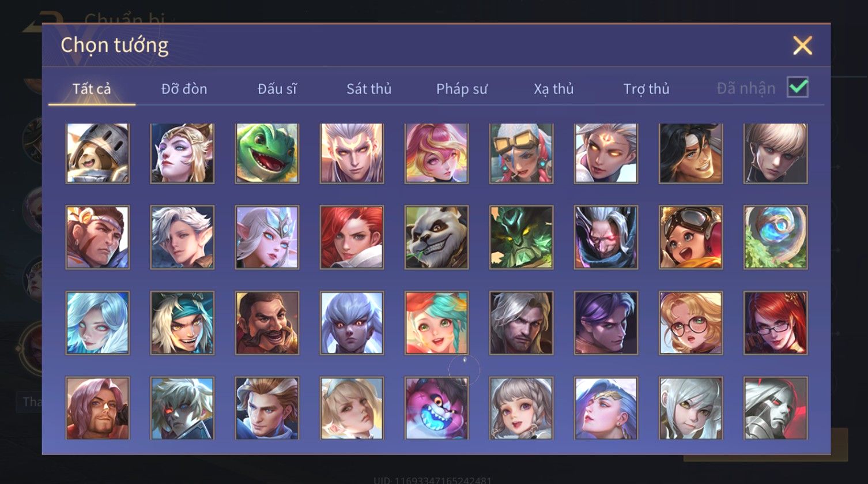Go to the Xạ thủ tab

tap(553, 89)
